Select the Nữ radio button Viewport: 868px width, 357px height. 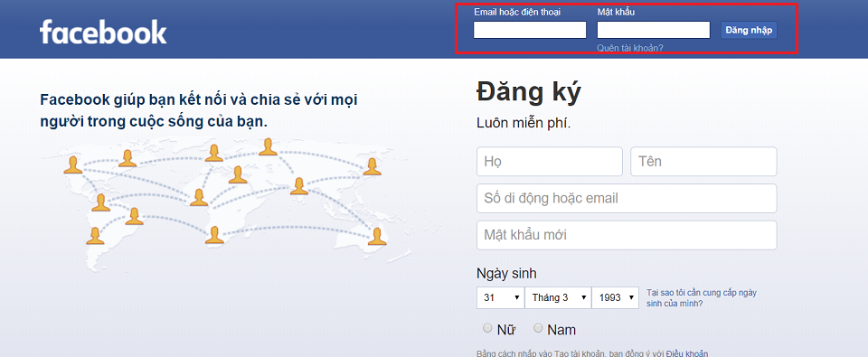(x=487, y=328)
